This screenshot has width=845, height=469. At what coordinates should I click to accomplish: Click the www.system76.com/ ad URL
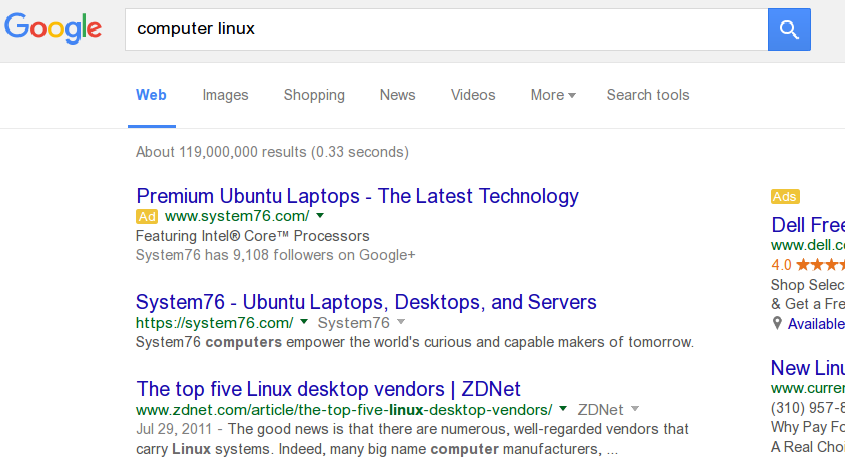pos(237,216)
